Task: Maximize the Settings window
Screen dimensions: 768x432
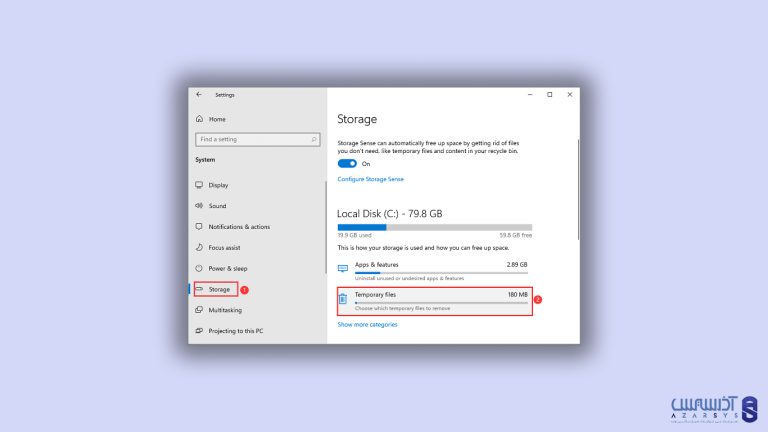Action: (x=549, y=95)
